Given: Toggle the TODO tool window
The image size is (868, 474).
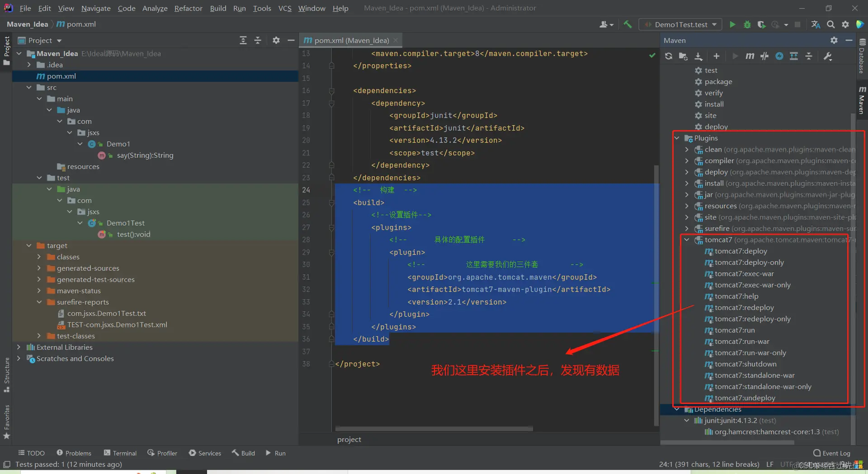Looking at the screenshot, I should click(31, 453).
